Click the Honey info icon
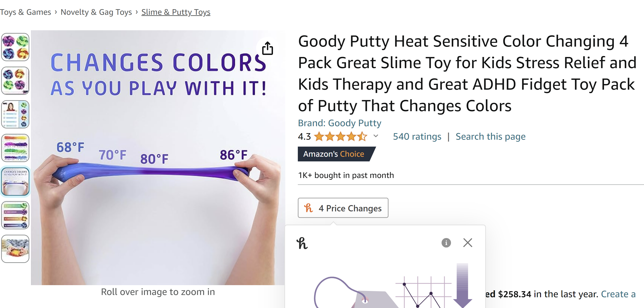Screen dimensions: 644x308 coord(446,243)
